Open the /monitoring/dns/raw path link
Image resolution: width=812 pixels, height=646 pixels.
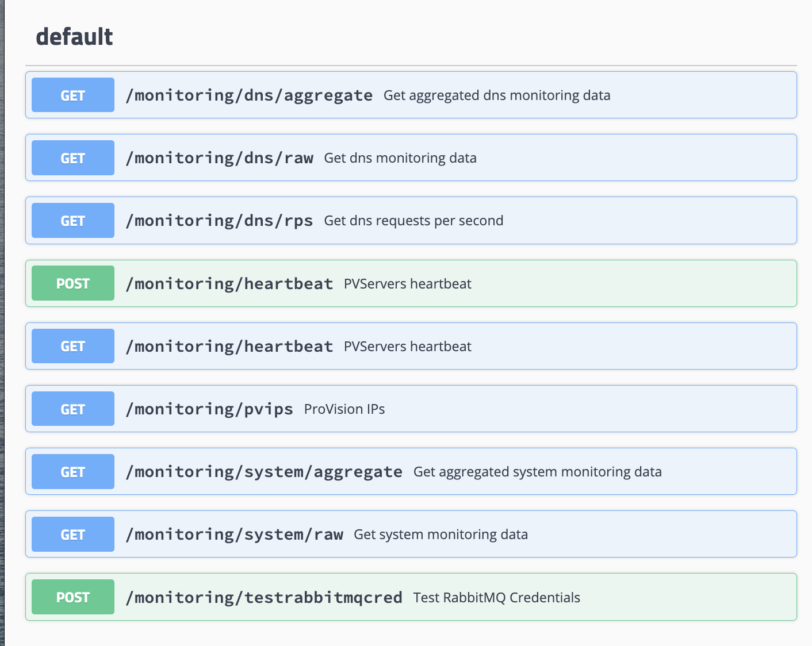point(220,158)
